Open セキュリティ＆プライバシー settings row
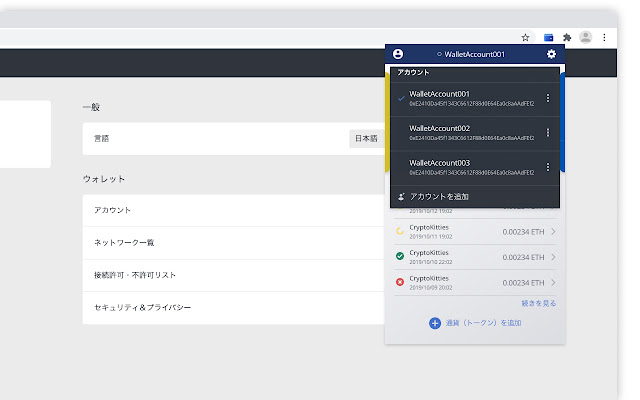Viewport: 640px width, 400px height. 233,308
